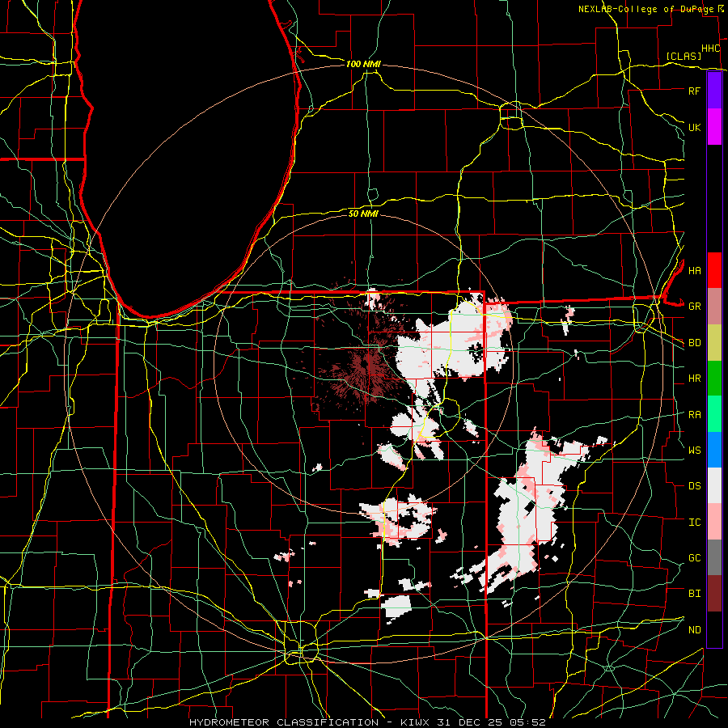The width and height of the screenshot is (728, 728).
Task: Click the yellow BD legend color swatch
Action: [x=714, y=342]
